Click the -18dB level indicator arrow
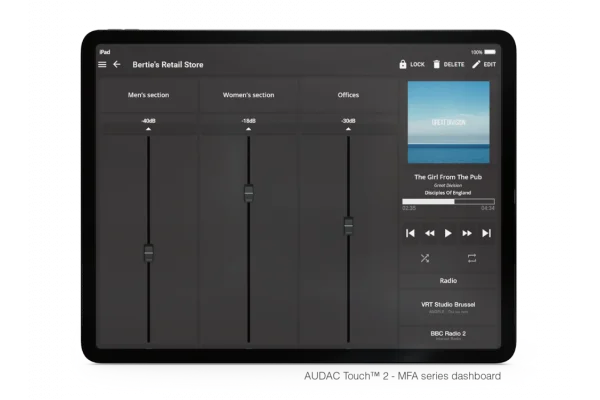Viewport: 600px width, 400px height. click(248, 129)
